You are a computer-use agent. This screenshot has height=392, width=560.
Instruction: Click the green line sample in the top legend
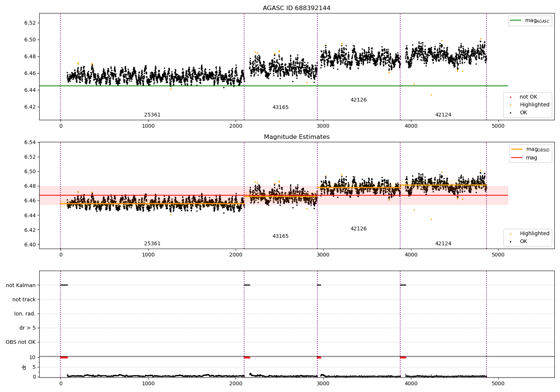pos(516,21)
